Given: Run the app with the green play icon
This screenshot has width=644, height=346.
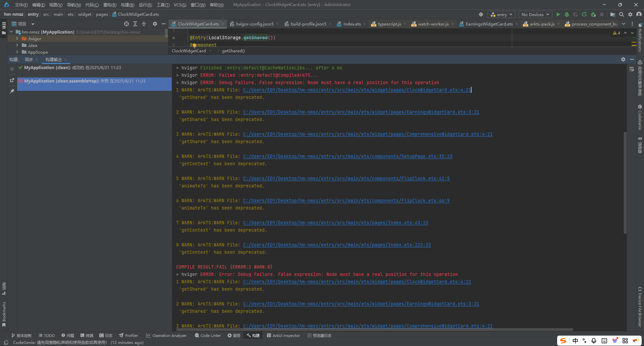Looking at the screenshot, I should pos(558,14).
